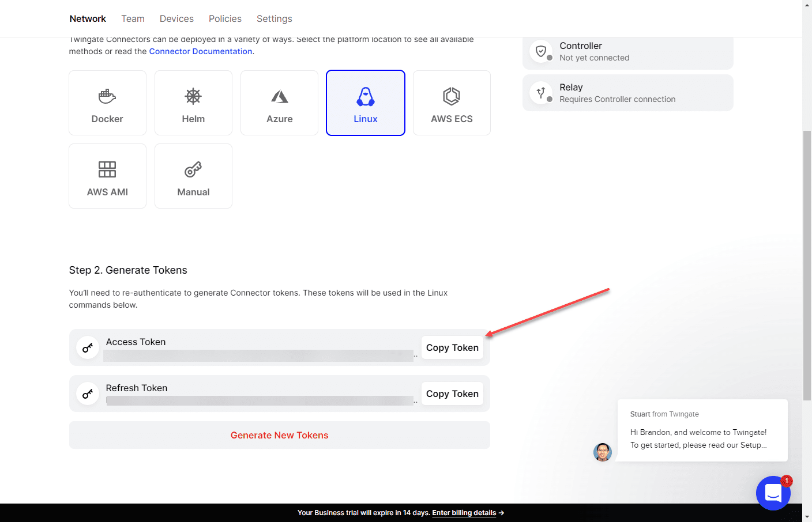Screen dimensions: 812x522
Task: Select the Docker whale icon
Action: 107,96
